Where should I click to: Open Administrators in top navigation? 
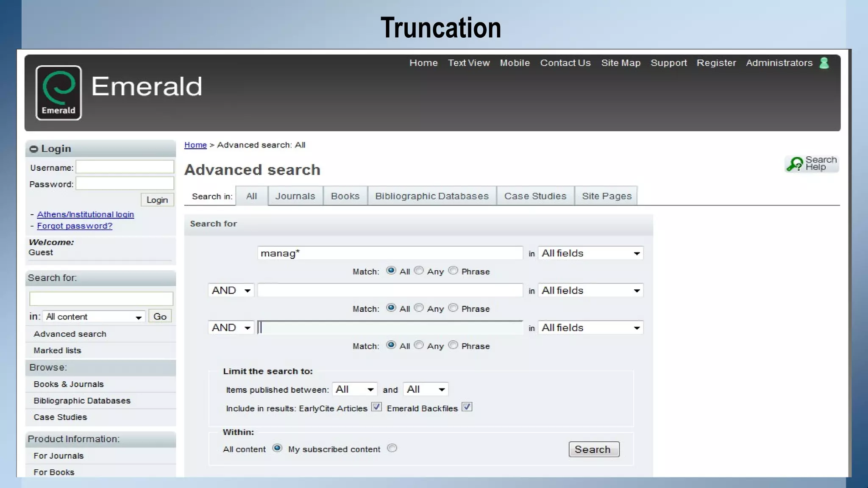[x=779, y=63]
